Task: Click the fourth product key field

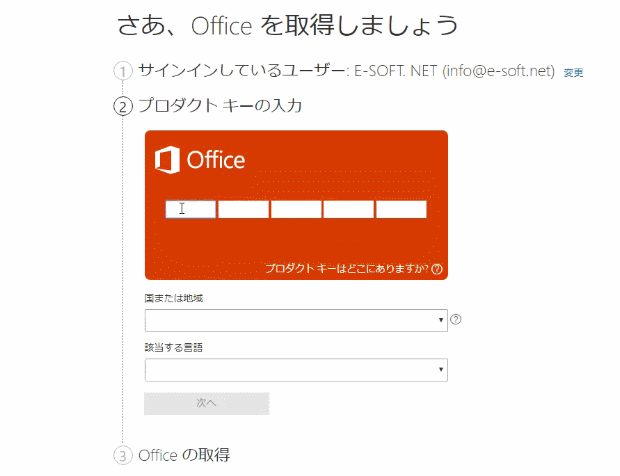Action: tap(348, 209)
